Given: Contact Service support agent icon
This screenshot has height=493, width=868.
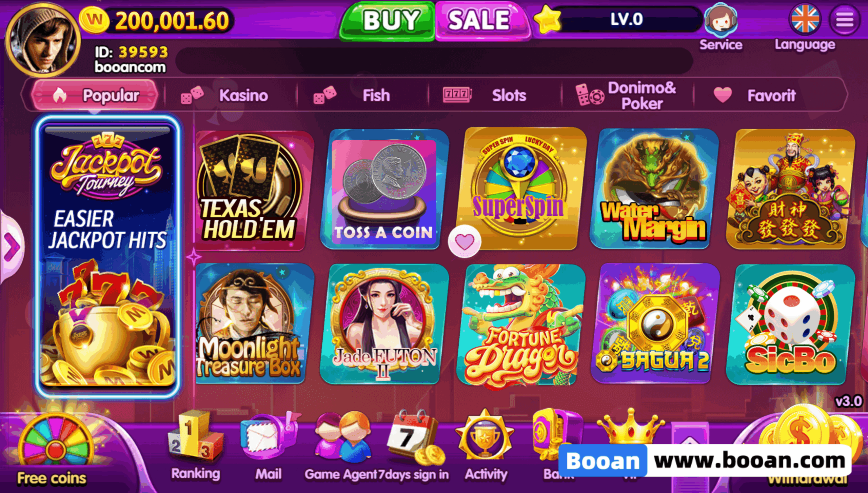Looking at the screenshot, I should pos(721,20).
